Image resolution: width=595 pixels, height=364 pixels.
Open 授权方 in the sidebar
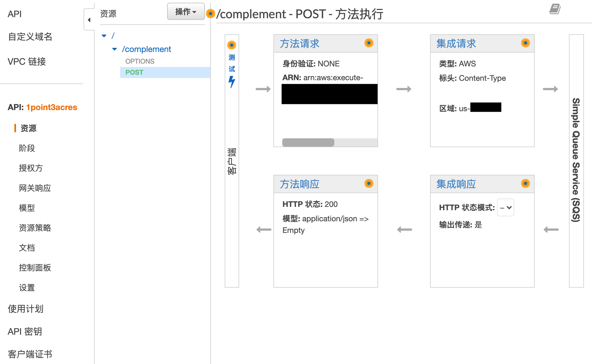click(31, 168)
